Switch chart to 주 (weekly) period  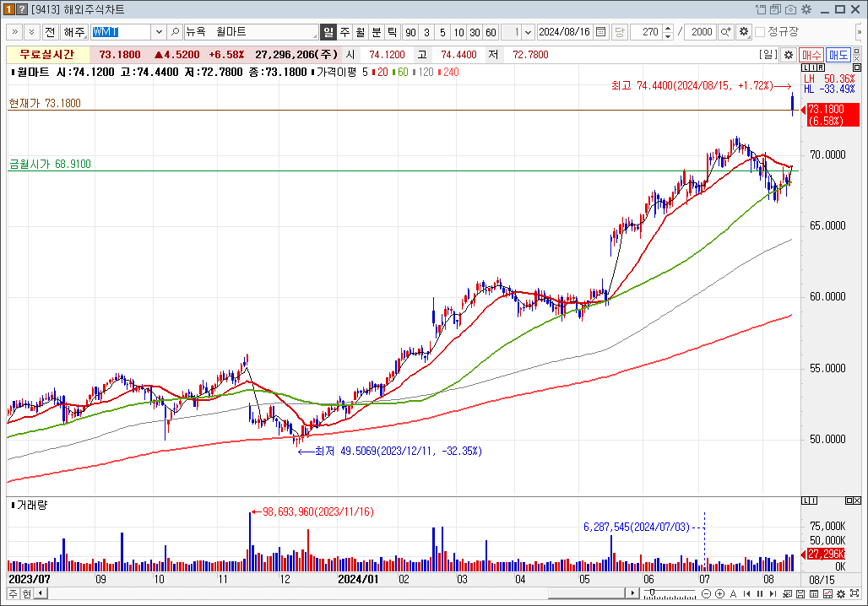[x=344, y=32]
